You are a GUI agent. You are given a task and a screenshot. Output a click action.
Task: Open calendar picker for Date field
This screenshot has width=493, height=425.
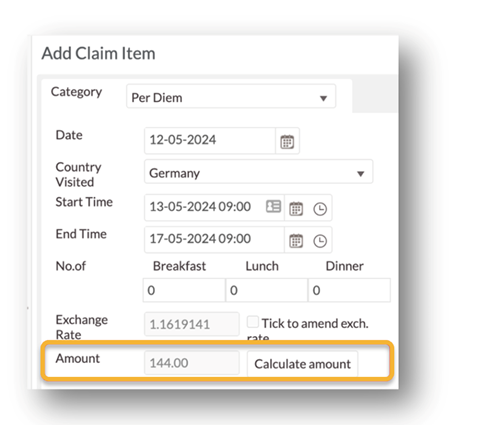(x=287, y=141)
